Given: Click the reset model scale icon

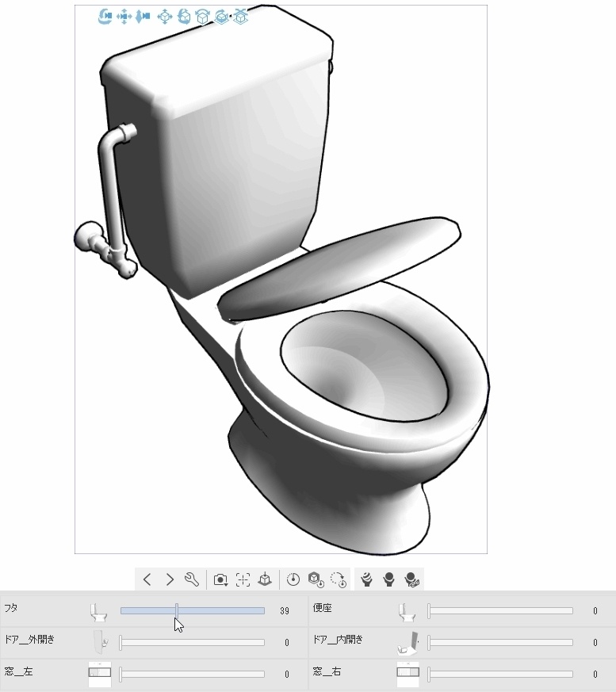Looking at the screenshot, I should click(x=293, y=579).
